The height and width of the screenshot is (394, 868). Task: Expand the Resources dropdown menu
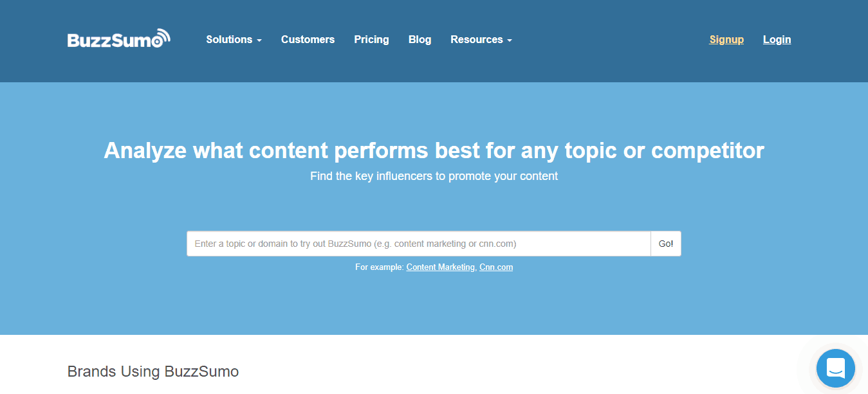point(481,40)
